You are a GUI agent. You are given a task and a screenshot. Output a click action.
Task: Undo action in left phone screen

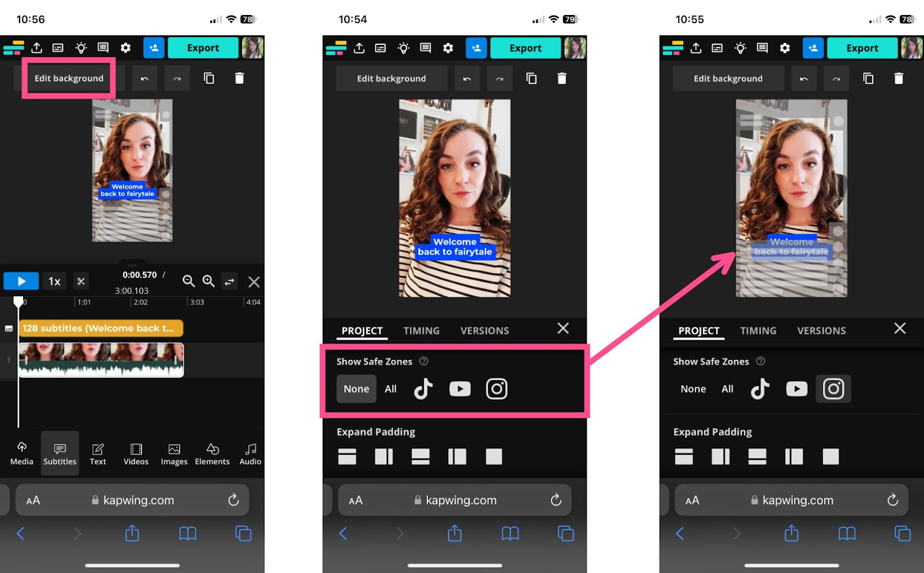tap(144, 78)
